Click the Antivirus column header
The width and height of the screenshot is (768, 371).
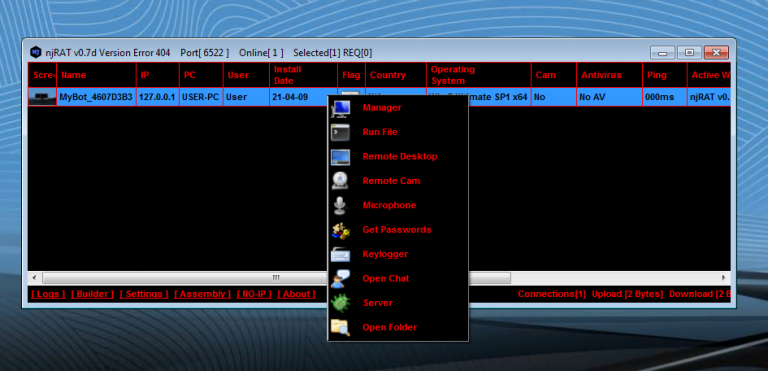(609, 75)
